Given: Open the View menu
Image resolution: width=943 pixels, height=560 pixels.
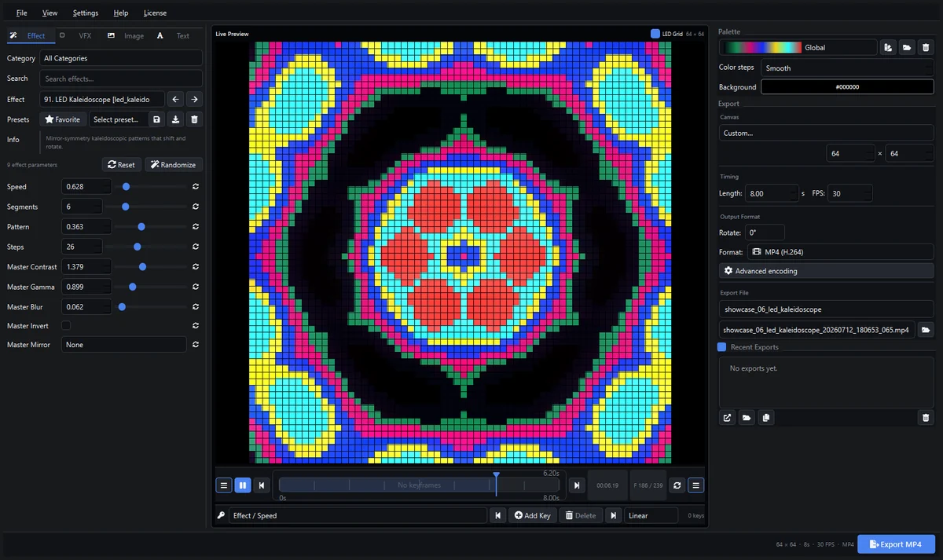Looking at the screenshot, I should [50, 13].
